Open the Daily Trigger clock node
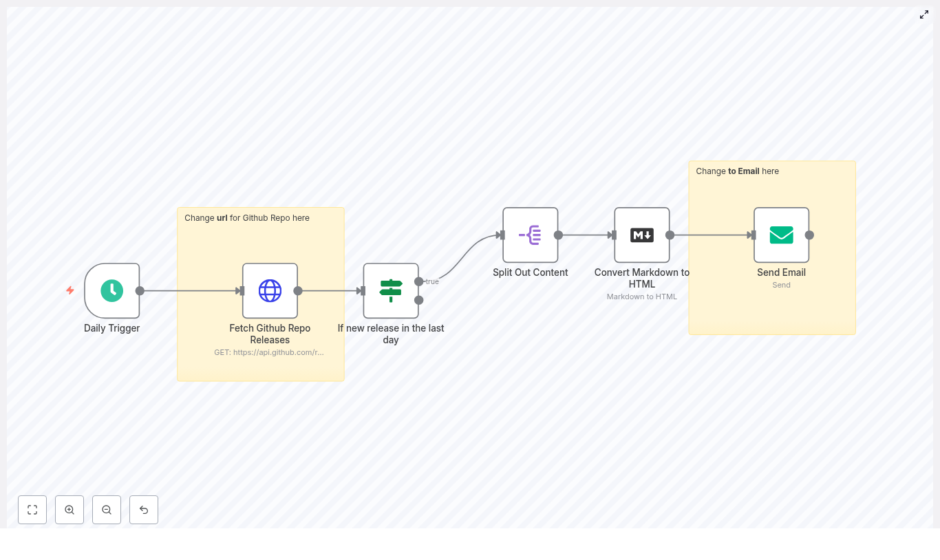The height and width of the screenshot is (560, 940). coord(112,290)
